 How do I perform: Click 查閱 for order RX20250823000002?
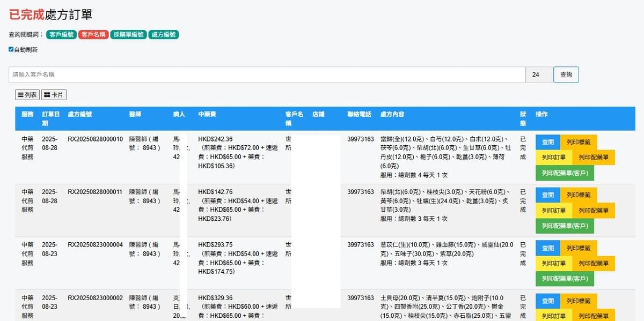547,301
